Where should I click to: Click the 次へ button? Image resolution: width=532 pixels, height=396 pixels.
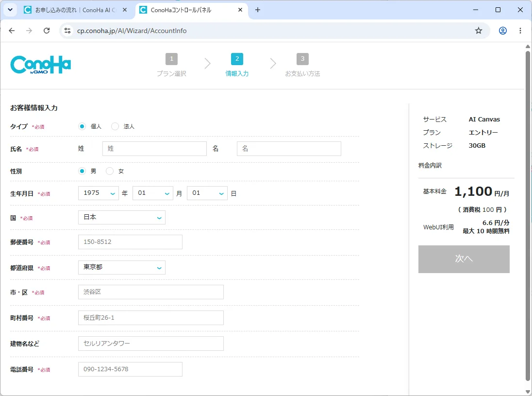coord(464,259)
